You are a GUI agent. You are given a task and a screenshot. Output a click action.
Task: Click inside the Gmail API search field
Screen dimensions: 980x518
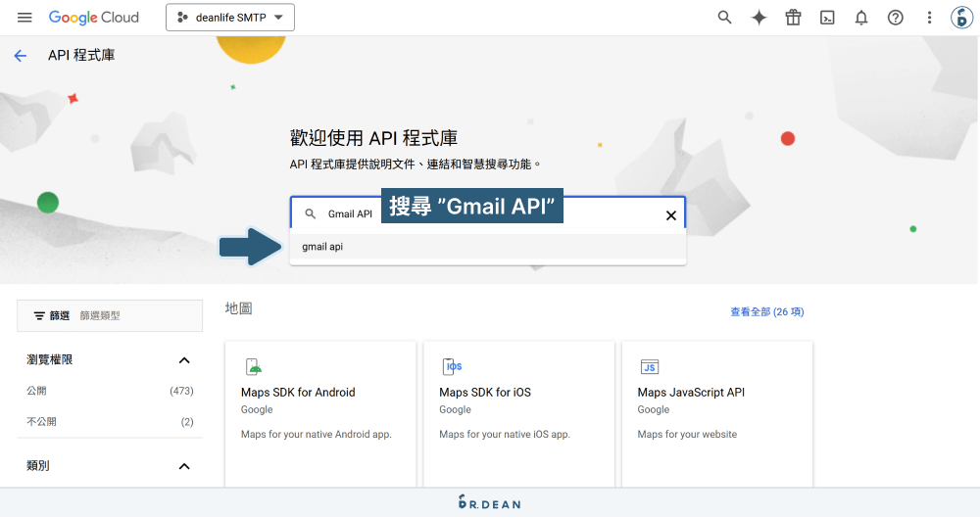(x=487, y=213)
